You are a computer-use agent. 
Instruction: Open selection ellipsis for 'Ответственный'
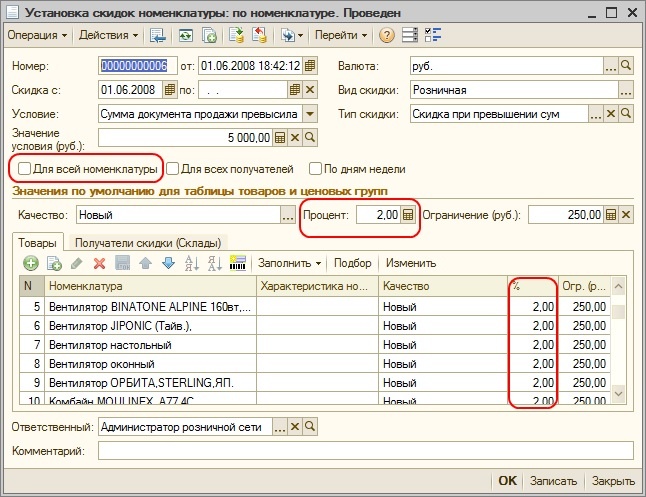[280, 427]
